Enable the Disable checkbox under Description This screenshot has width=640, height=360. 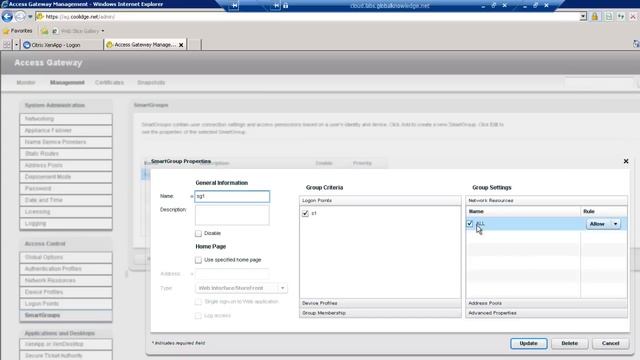point(198,233)
